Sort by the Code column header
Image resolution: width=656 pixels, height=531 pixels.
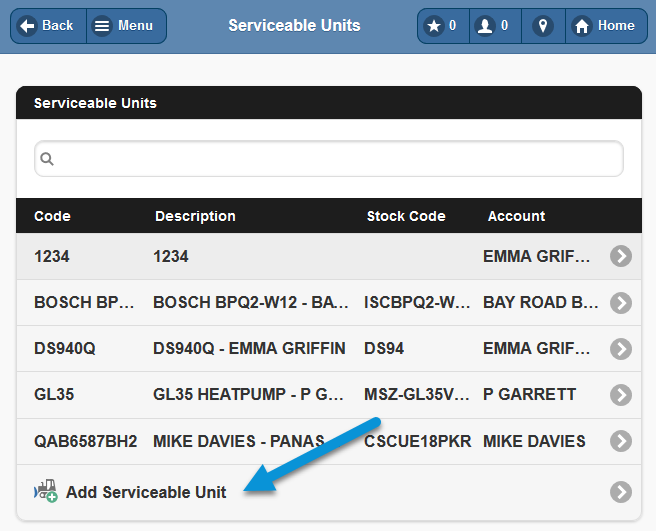tap(52, 216)
